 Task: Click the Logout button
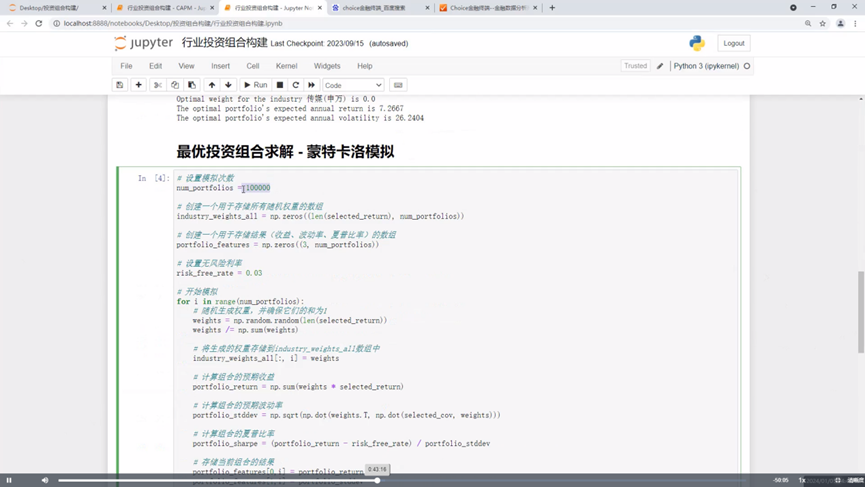pos(734,43)
